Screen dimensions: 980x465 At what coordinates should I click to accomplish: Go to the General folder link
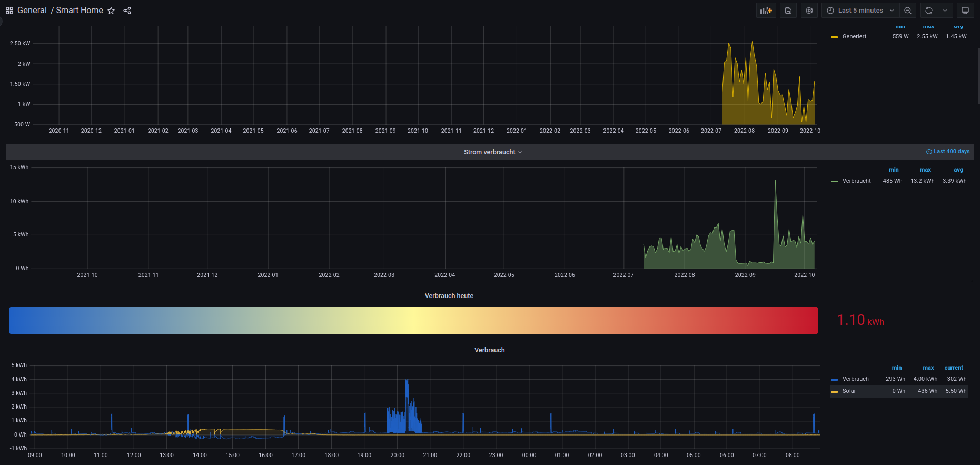[32, 11]
